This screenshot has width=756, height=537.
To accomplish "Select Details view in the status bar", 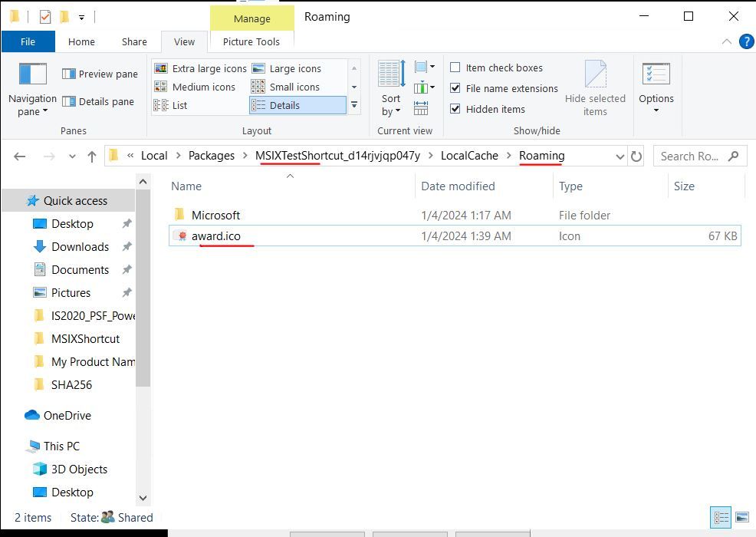I will 721,517.
